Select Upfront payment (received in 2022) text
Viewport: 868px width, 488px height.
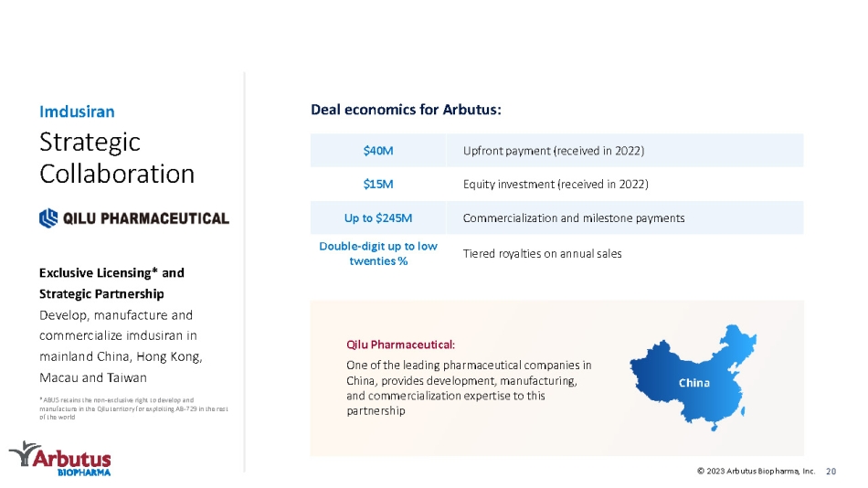(x=554, y=151)
